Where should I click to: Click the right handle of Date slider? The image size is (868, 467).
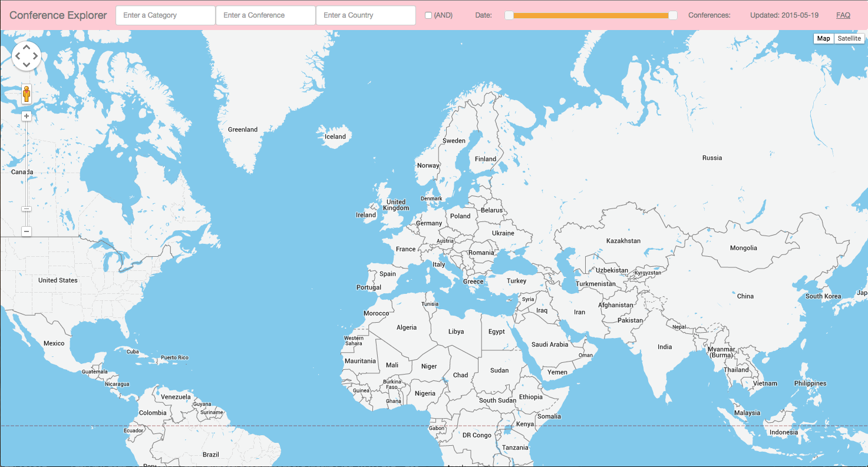672,15
